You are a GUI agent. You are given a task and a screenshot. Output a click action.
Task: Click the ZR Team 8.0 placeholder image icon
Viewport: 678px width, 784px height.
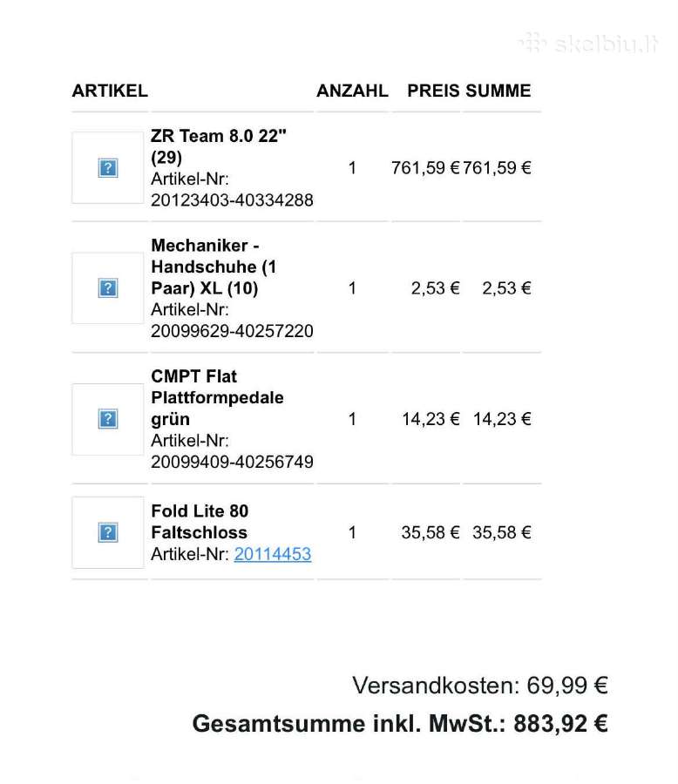(107, 168)
